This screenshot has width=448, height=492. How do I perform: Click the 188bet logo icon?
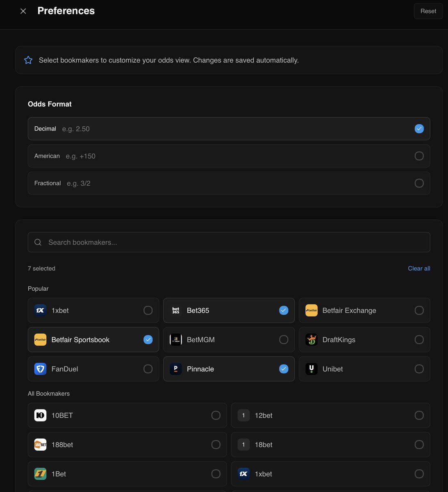pos(40,444)
